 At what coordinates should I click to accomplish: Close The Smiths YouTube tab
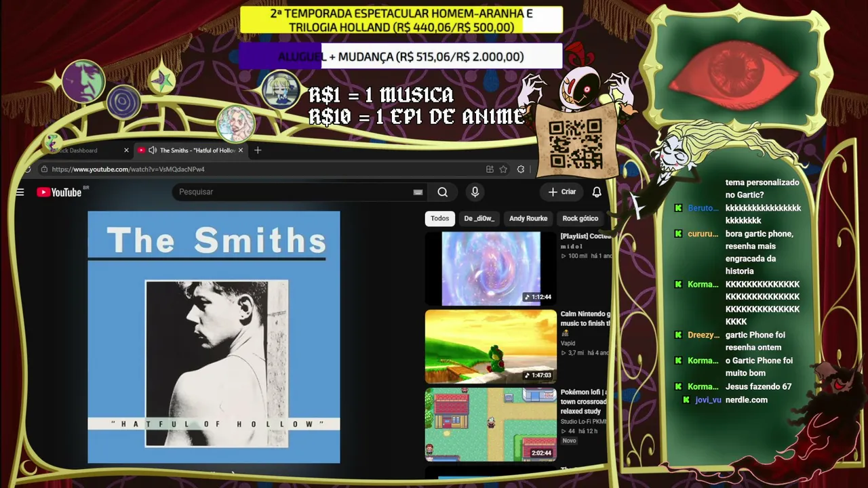(x=241, y=150)
